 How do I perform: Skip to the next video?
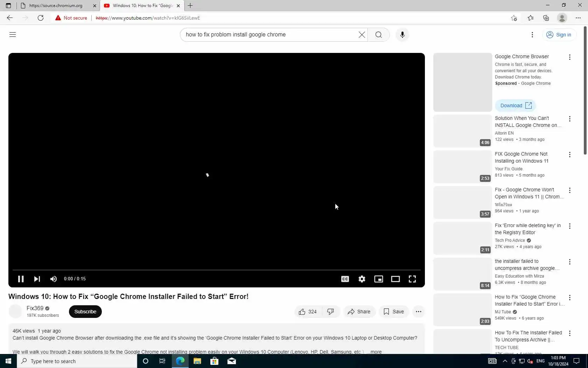(37, 279)
